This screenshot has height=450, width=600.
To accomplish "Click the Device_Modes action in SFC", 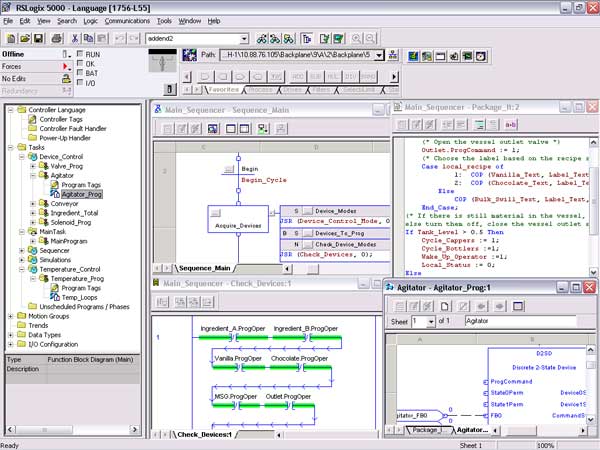I will [336, 211].
